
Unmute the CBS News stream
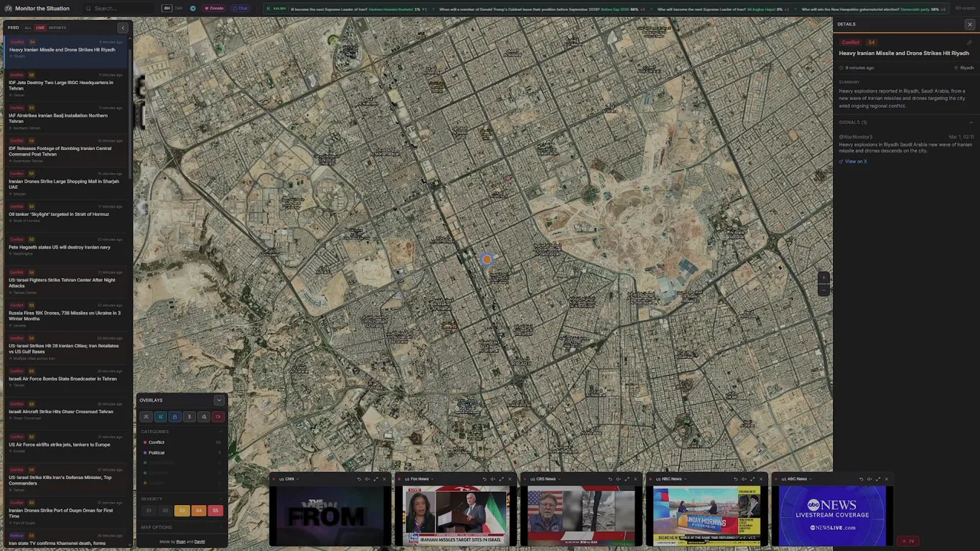[618, 479]
